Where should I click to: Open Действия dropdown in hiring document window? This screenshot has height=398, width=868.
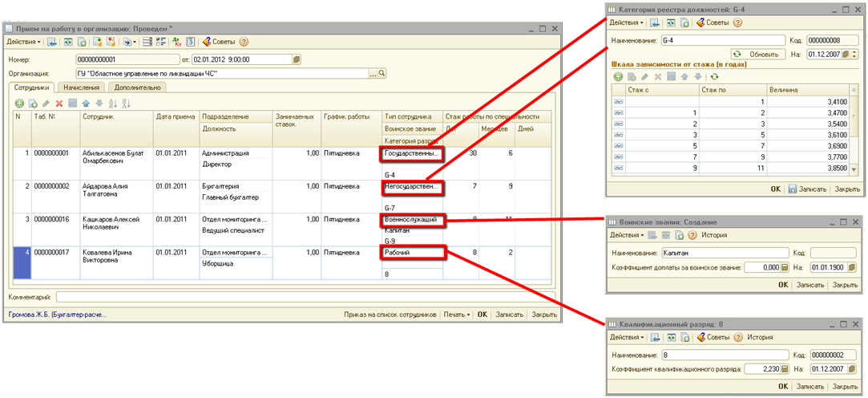(22, 42)
